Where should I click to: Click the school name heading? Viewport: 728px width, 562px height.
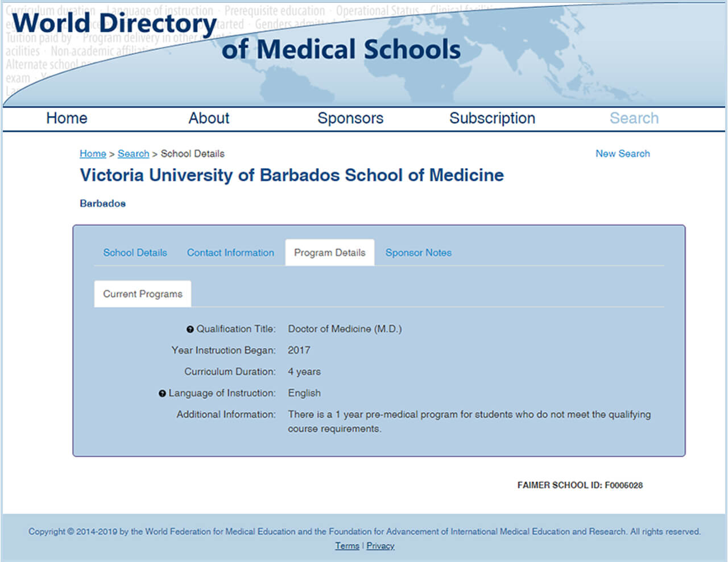292,175
